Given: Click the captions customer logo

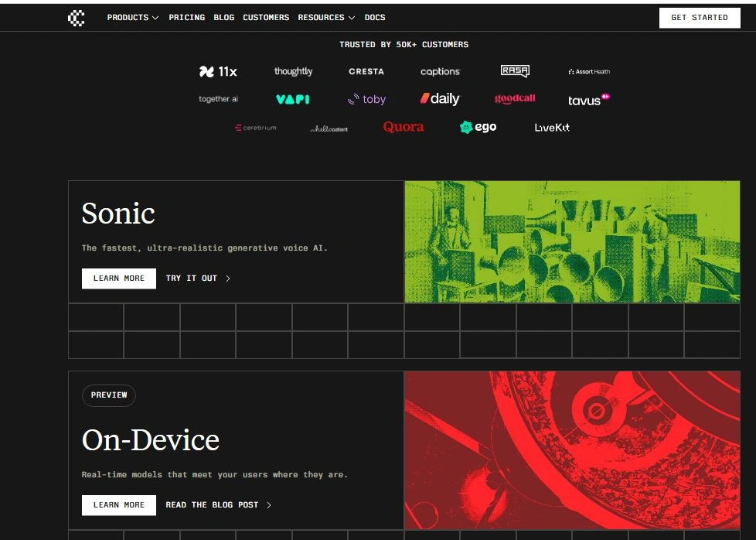Looking at the screenshot, I should click(440, 71).
